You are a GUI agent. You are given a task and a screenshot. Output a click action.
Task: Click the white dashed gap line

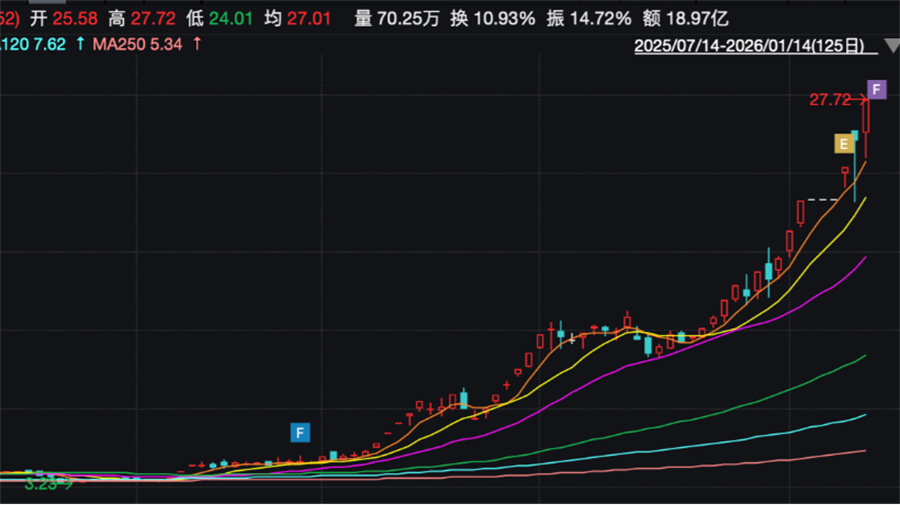click(823, 200)
